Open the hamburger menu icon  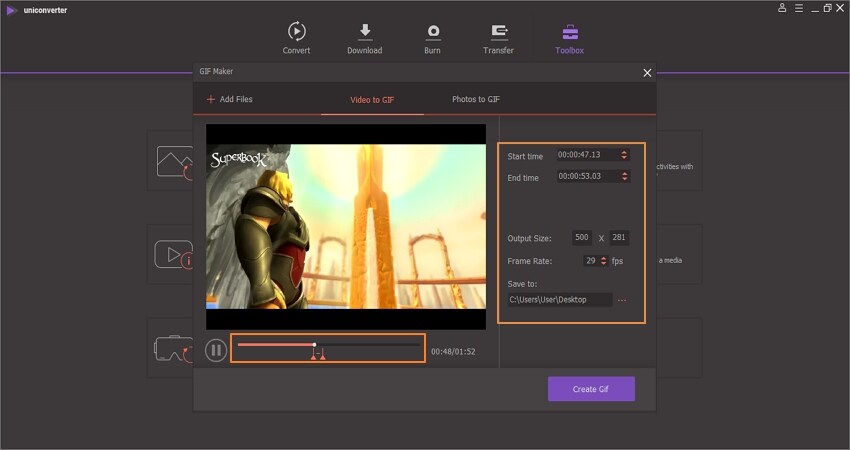799,8
